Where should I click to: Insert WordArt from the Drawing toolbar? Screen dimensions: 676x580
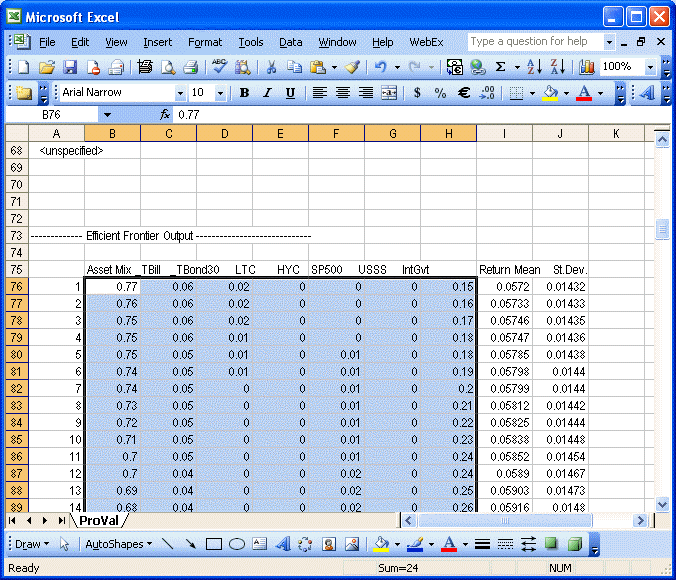282,545
